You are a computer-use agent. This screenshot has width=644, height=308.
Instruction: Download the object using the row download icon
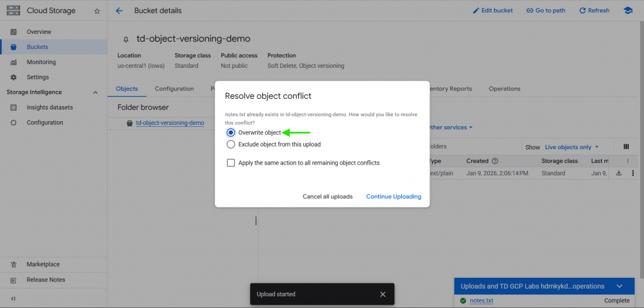[x=618, y=173]
